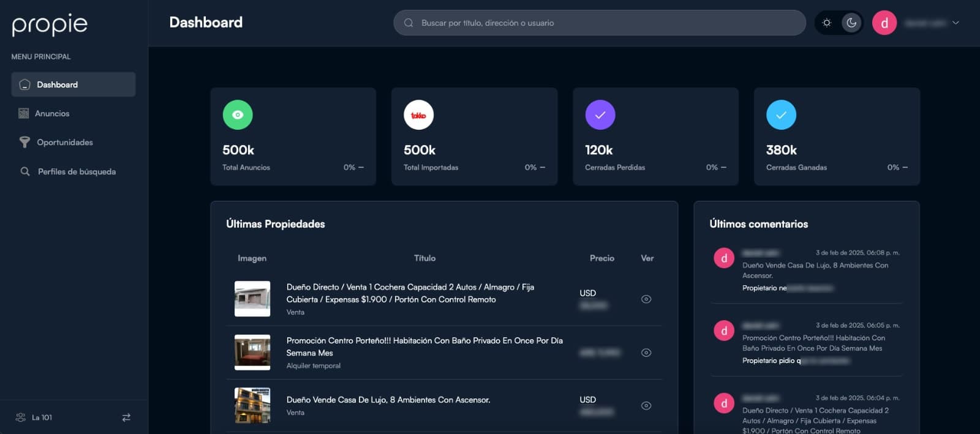View the Casa De Lujo property via eye icon
Image resolution: width=980 pixels, height=434 pixels.
pos(646,406)
